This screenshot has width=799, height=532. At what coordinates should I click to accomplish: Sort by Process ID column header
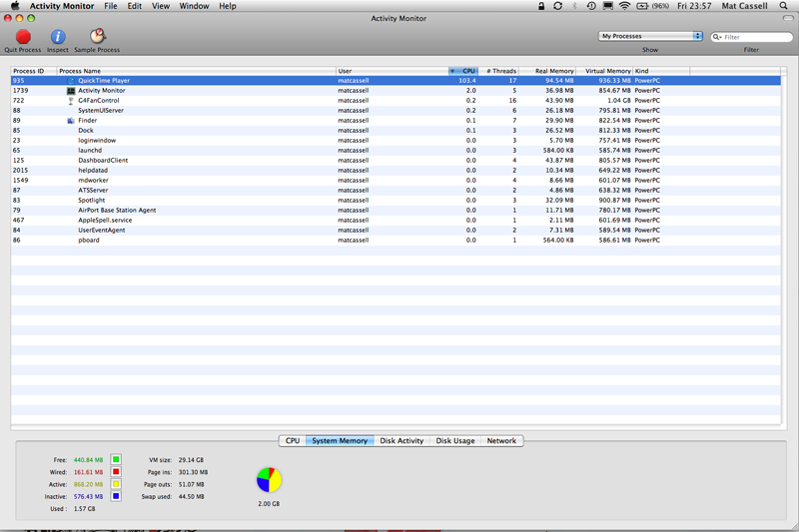click(34, 71)
